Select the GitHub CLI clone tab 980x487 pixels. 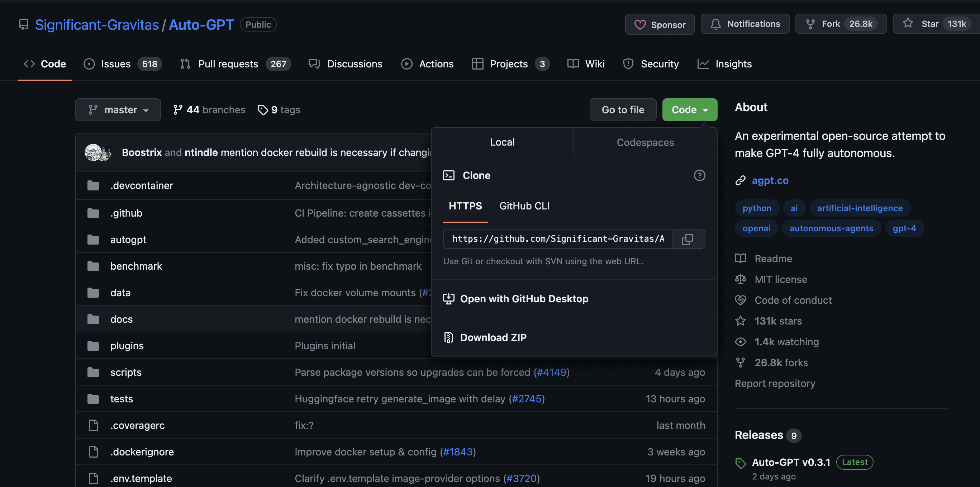(x=524, y=206)
